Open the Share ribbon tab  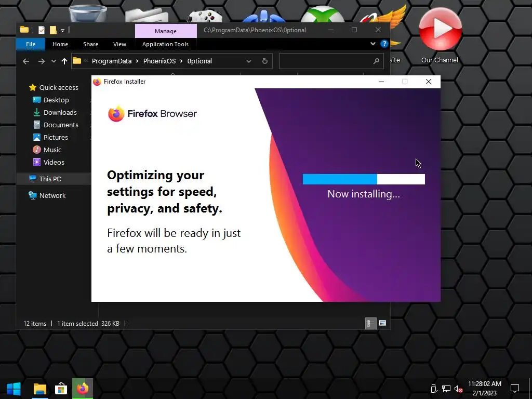(x=90, y=44)
